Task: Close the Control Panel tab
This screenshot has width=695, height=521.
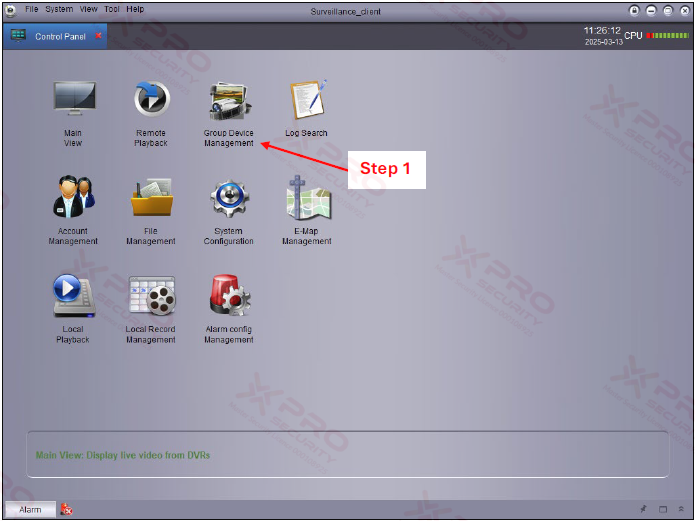Action: [x=98, y=36]
